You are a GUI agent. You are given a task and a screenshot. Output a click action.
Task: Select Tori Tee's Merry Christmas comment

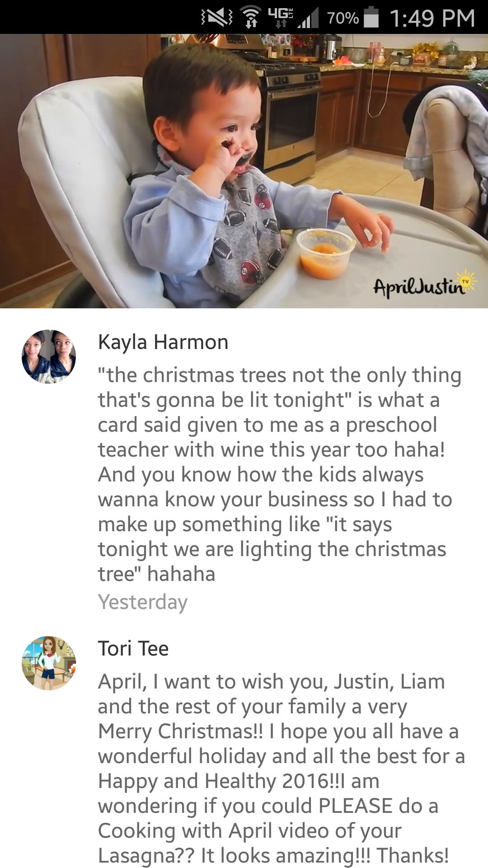(x=282, y=768)
